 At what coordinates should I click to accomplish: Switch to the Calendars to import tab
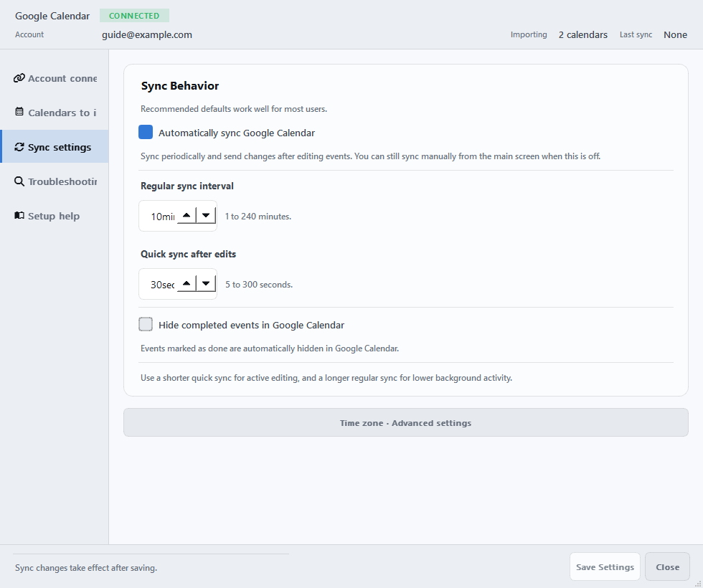pos(55,113)
